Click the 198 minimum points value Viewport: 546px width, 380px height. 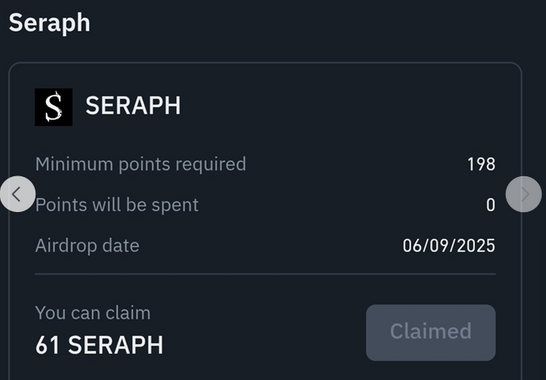(481, 164)
